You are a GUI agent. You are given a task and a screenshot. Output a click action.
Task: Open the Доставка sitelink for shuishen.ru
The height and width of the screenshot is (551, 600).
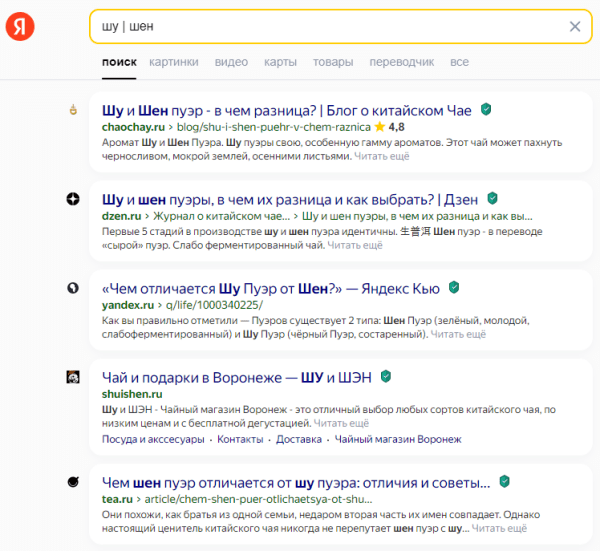click(x=299, y=439)
